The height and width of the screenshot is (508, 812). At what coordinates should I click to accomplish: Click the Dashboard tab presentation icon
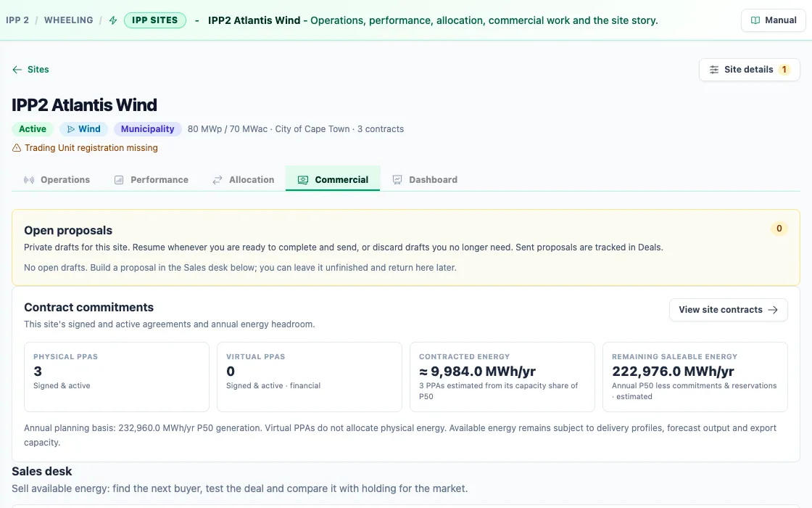click(x=397, y=180)
